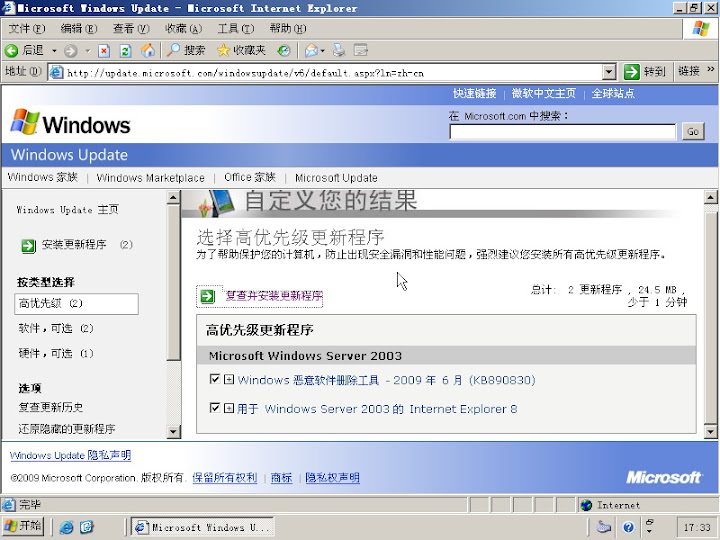
Task: Click left sidebar scrollbar down arrow
Action: (173, 432)
